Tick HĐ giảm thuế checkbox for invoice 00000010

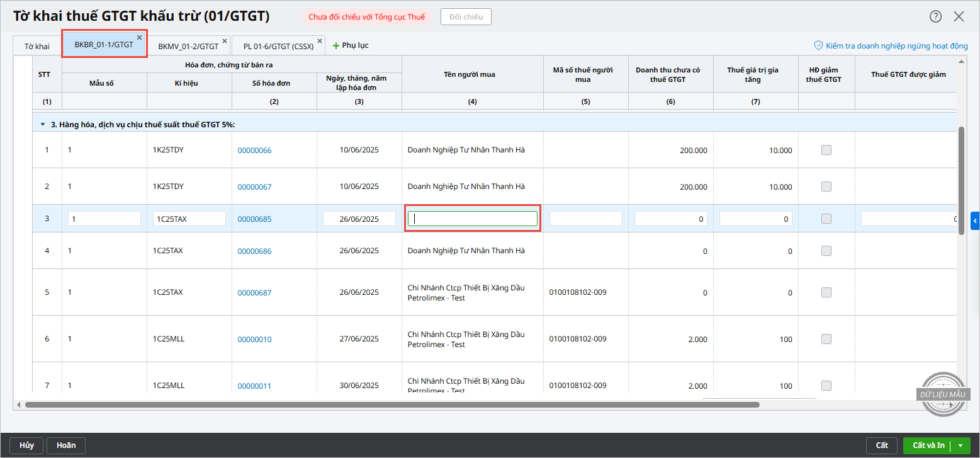[826, 339]
